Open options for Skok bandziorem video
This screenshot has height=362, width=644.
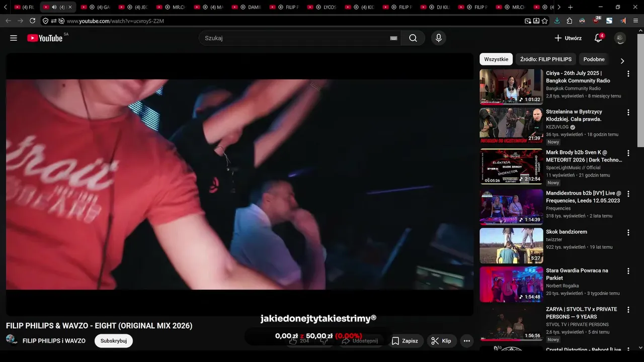coord(628,232)
